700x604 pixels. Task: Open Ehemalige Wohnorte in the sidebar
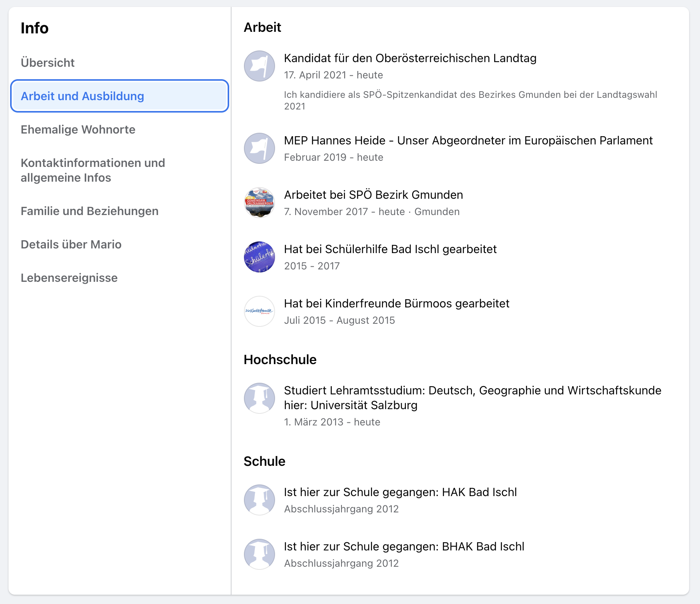(x=120, y=129)
